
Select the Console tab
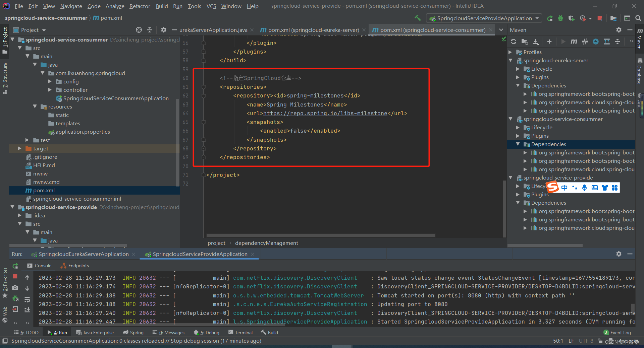click(x=39, y=266)
